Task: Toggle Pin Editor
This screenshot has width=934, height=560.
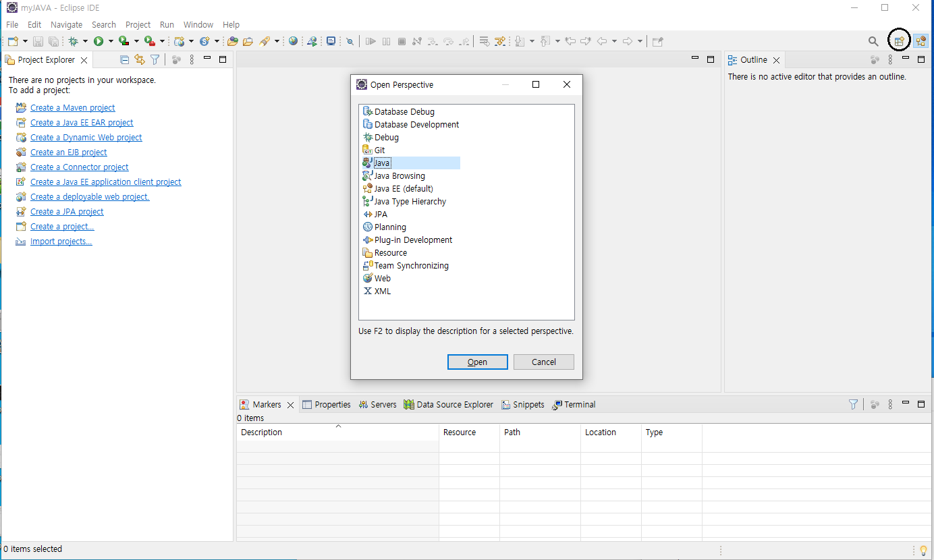Action: click(657, 41)
